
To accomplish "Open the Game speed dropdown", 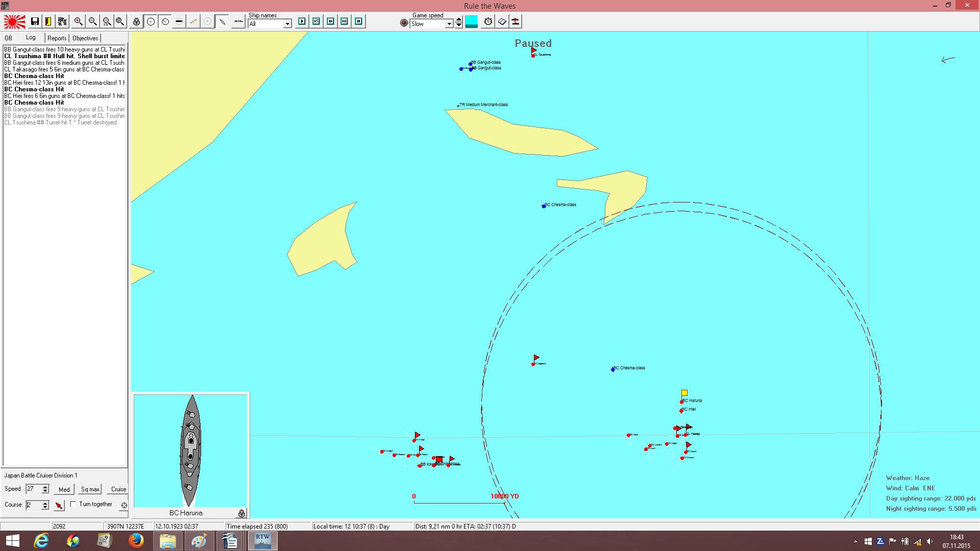I will point(449,24).
